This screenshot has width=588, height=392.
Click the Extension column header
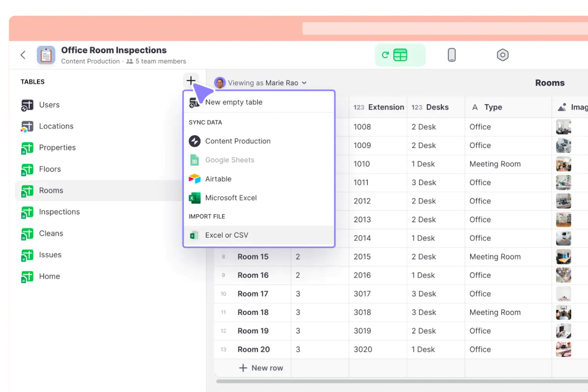[x=378, y=107]
